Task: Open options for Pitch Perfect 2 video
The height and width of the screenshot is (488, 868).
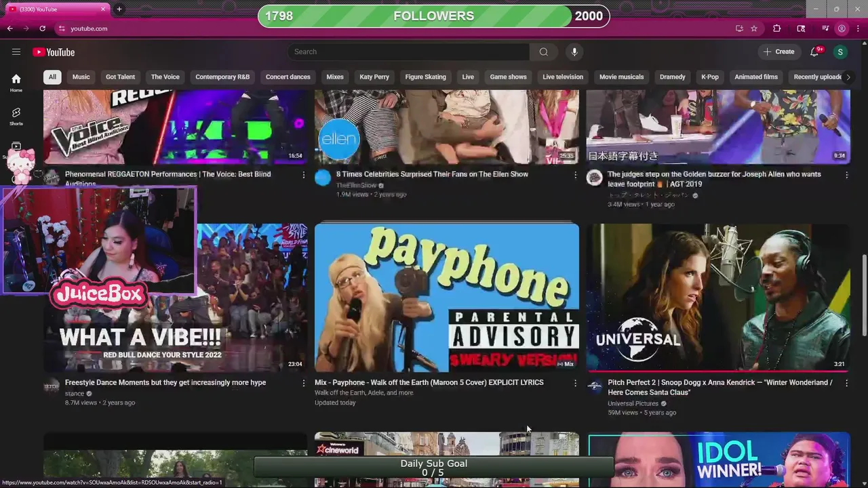Action: coord(846,383)
